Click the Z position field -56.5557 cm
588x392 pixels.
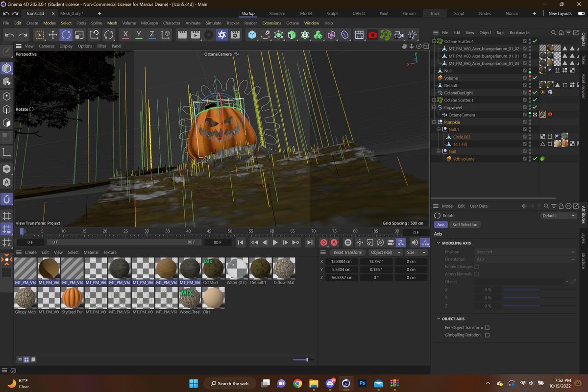point(343,277)
